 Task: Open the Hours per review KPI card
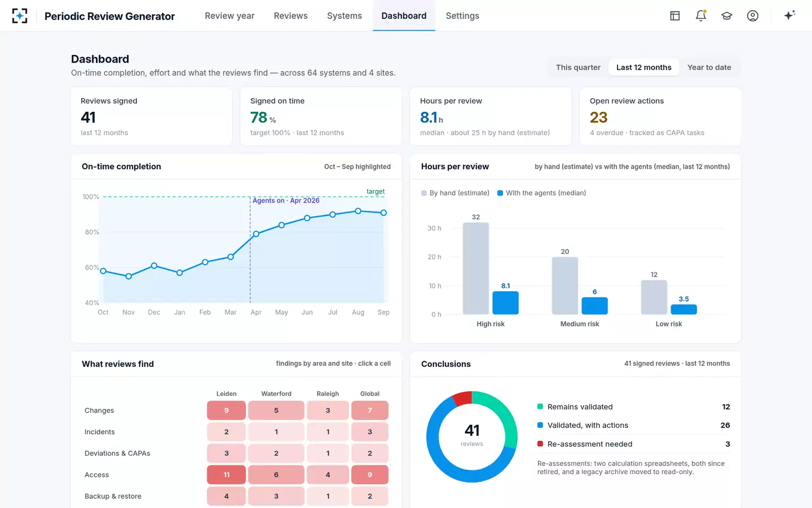[491, 116]
